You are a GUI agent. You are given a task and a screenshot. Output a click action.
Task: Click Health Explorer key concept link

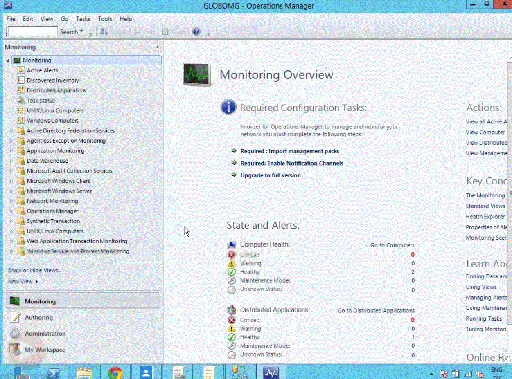485,217
